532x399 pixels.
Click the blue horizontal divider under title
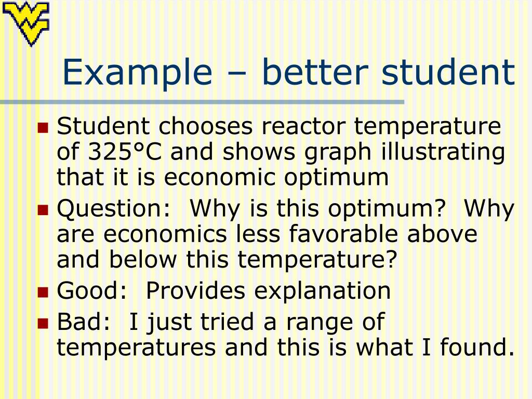(x=202, y=102)
